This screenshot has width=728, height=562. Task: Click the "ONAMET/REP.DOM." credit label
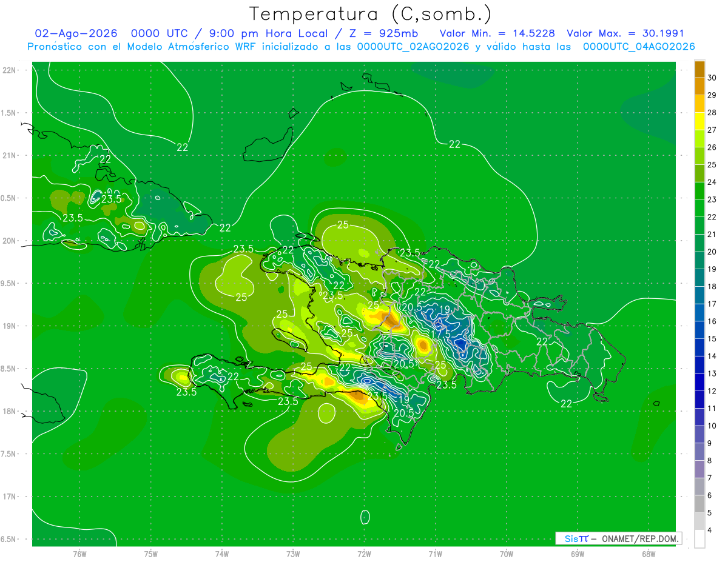(x=640, y=538)
